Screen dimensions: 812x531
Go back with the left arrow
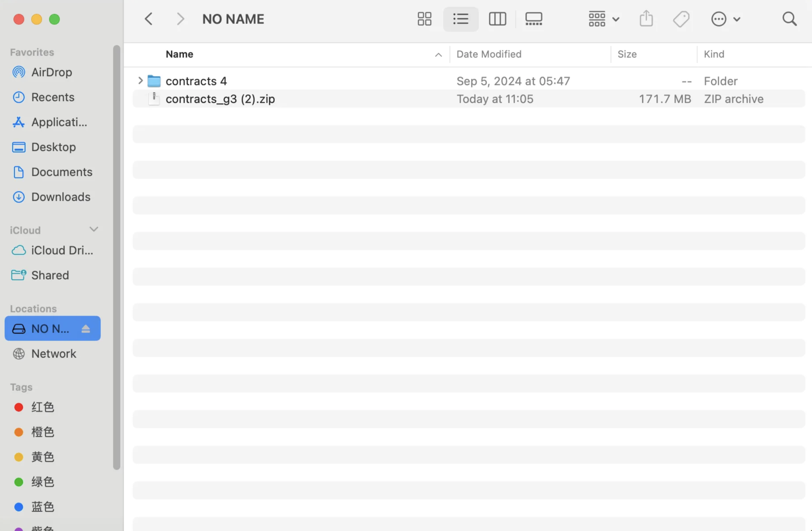(149, 19)
